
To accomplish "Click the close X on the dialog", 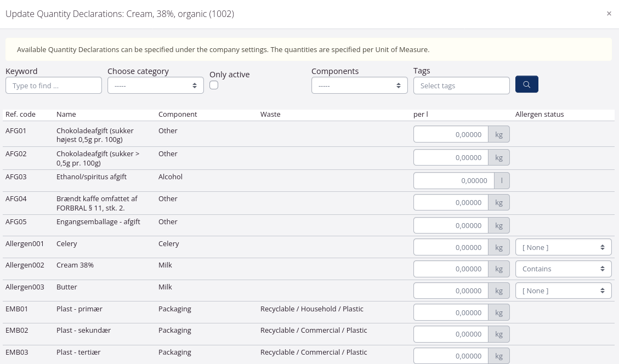I will pos(609,13).
